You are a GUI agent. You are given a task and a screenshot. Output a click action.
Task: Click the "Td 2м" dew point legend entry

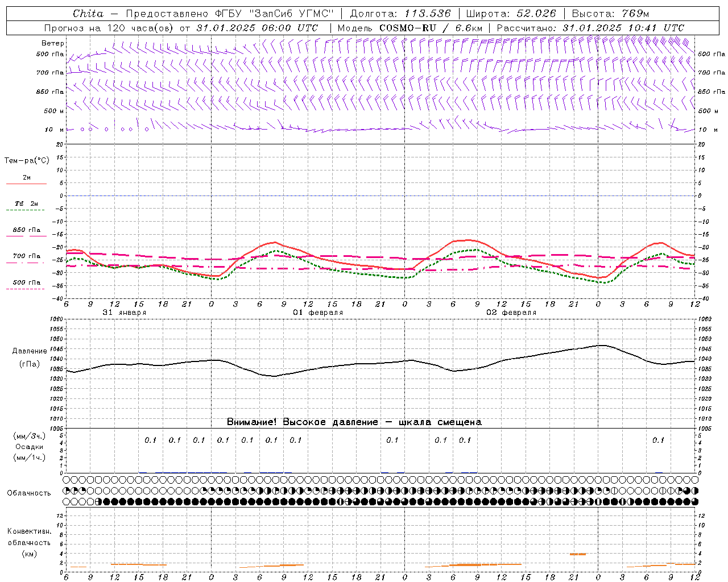click(26, 203)
